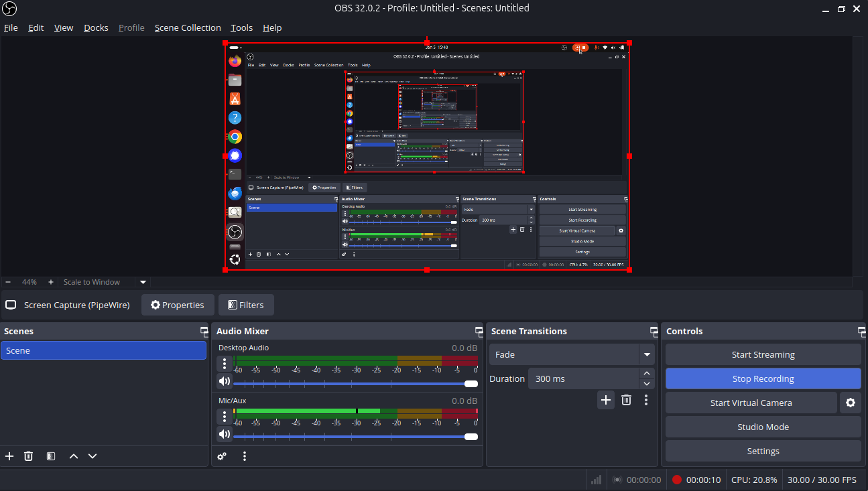Mute the Desktop Audio speaker

(225, 382)
